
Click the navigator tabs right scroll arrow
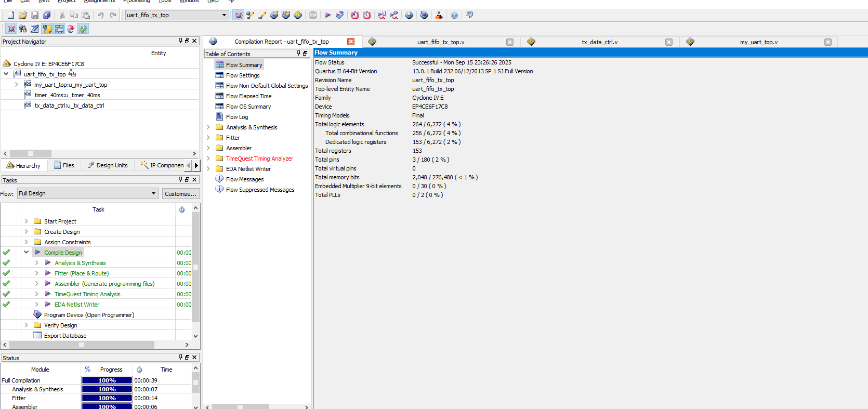click(196, 165)
